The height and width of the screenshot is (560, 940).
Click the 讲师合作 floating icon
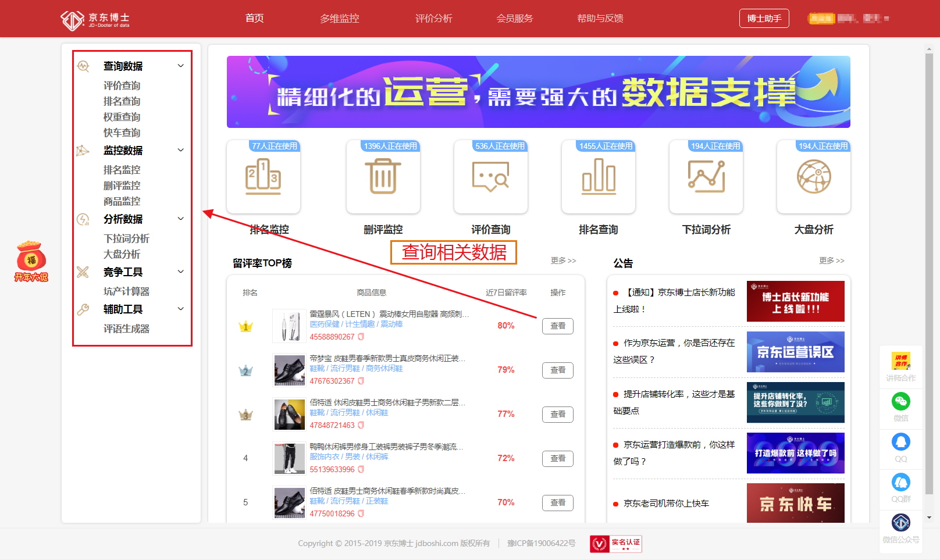point(901,361)
